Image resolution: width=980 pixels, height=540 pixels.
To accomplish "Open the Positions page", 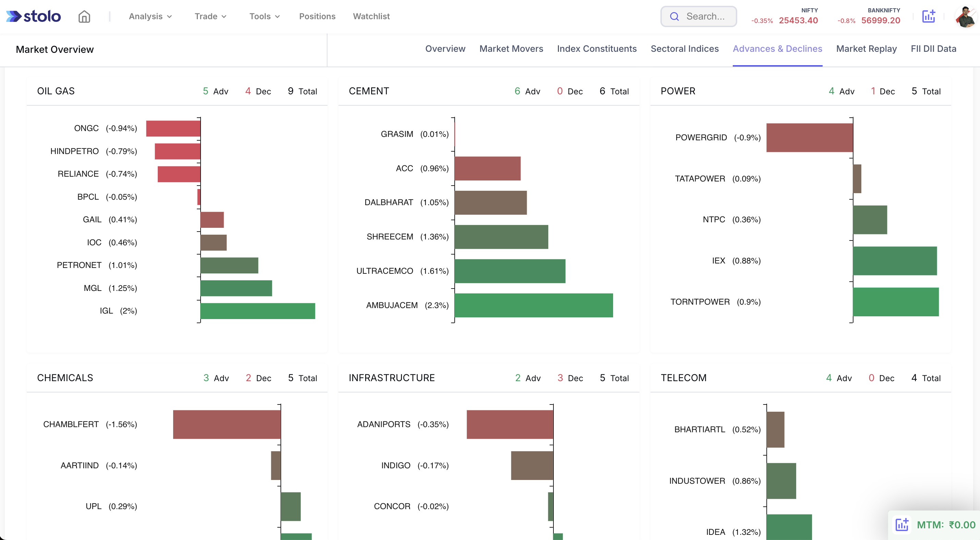I will [317, 16].
